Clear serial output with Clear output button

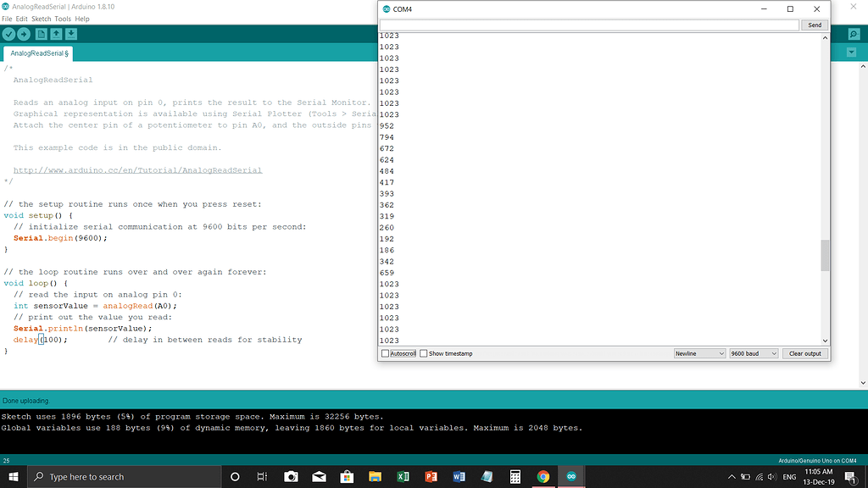click(804, 353)
